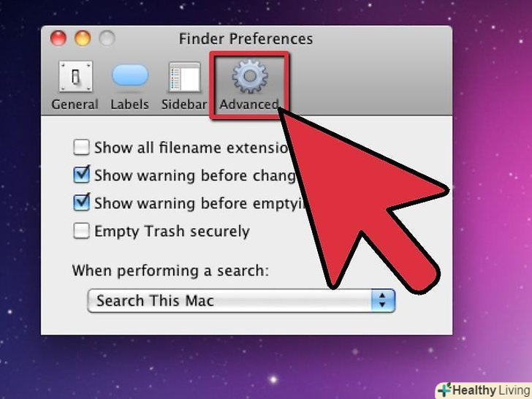Switch to Labels tab label
Image resolution: width=532 pixels, height=399 pixels.
(129, 104)
